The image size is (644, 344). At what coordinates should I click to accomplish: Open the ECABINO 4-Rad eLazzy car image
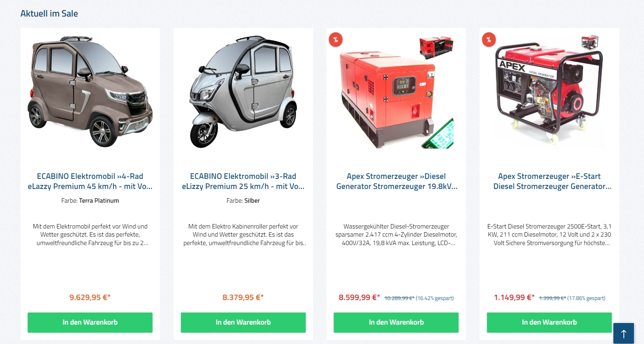pos(90,91)
